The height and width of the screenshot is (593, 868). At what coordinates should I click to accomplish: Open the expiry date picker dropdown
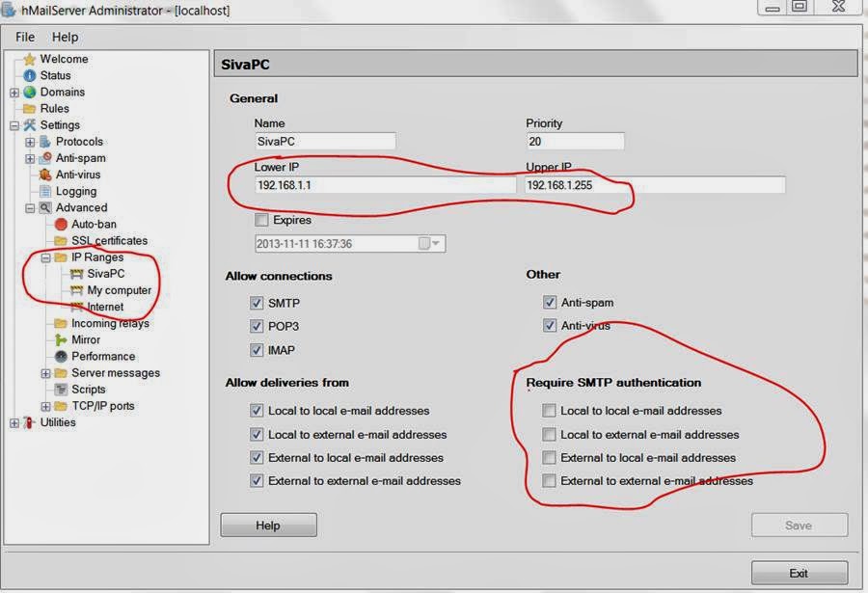coord(436,244)
